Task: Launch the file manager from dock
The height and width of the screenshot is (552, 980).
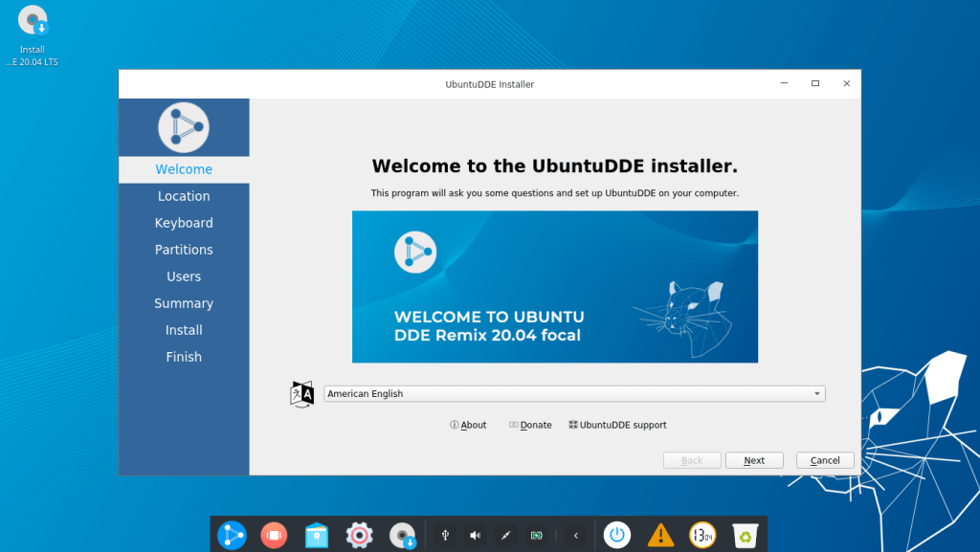Action: click(x=316, y=535)
